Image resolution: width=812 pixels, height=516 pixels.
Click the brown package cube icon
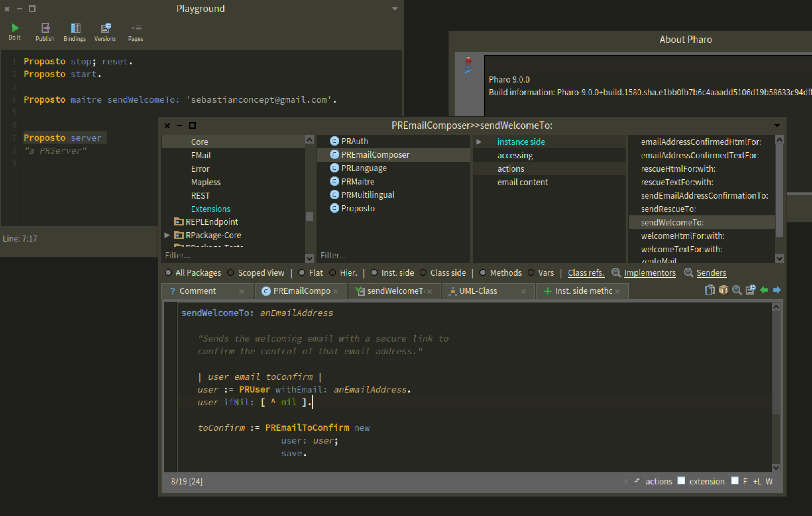pyautogui.click(x=723, y=290)
